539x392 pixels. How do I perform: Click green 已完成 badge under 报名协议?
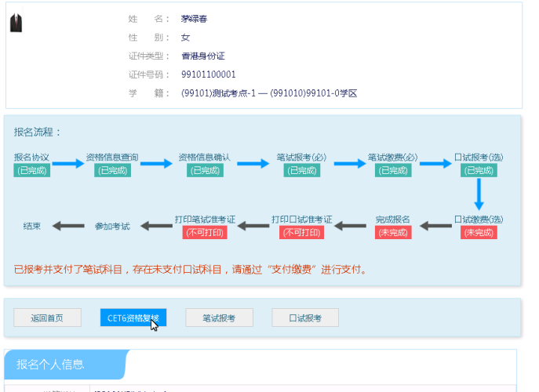coord(31,170)
